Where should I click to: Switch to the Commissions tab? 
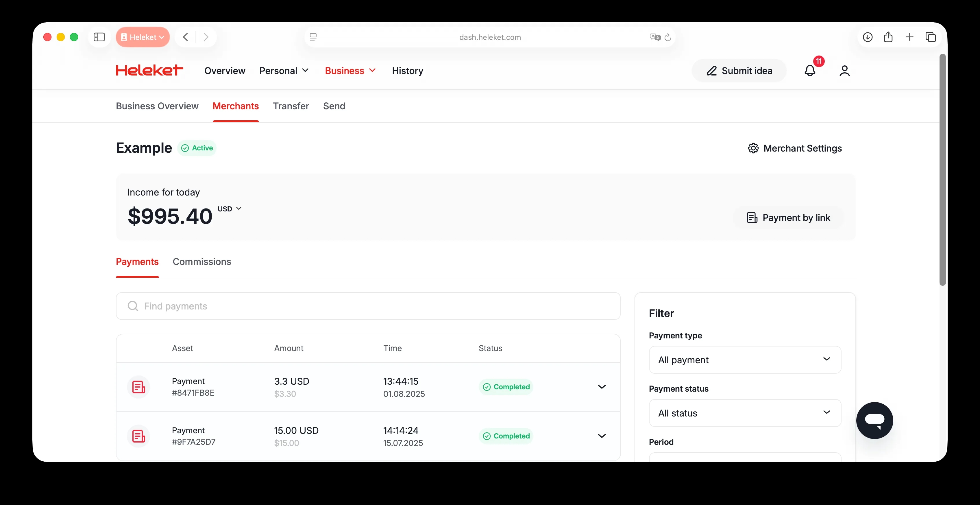point(201,262)
